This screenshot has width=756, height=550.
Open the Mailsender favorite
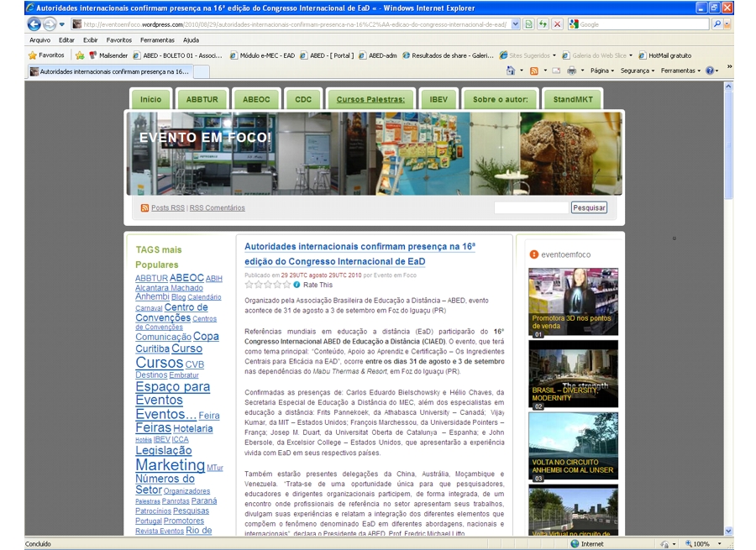click(x=108, y=55)
